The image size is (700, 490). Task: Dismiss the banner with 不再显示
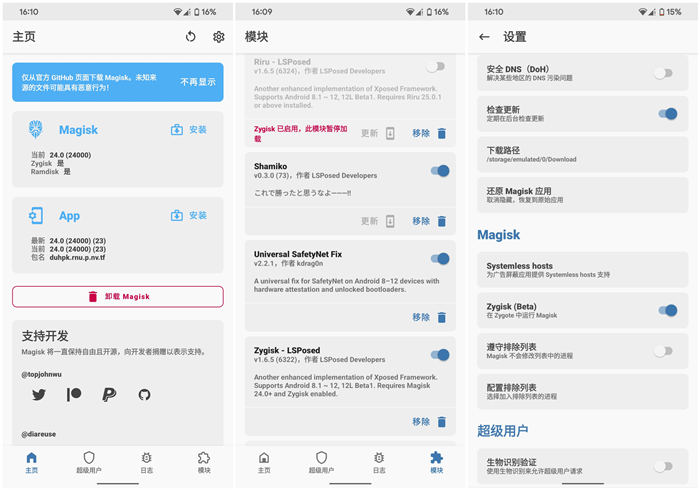pos(198,82)
